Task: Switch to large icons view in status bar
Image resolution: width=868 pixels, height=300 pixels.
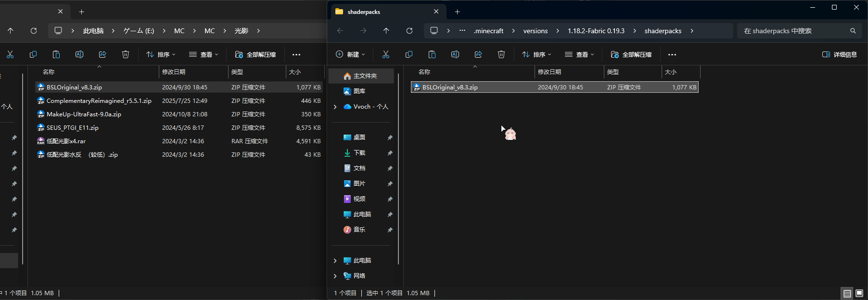Action: [x=859, y=293]
